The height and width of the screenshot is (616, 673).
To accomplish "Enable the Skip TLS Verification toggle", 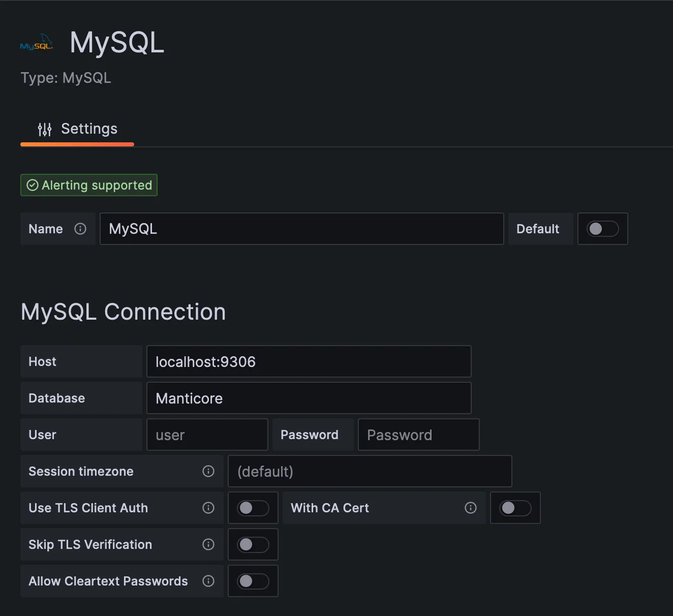I will point(253,544).
